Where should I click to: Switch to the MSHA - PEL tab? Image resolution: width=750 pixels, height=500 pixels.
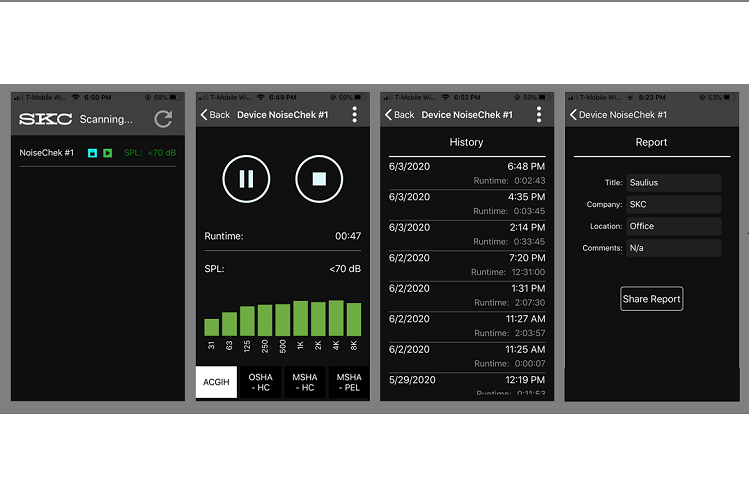click(349, 382)
